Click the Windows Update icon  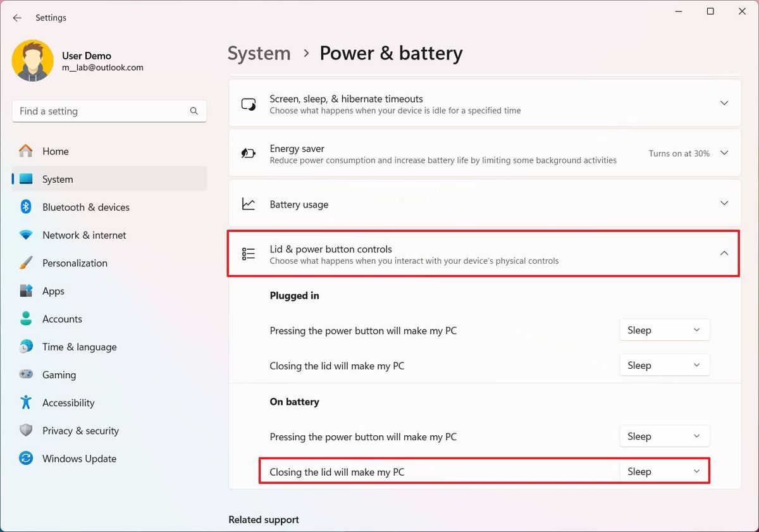(x=26, y=458)
